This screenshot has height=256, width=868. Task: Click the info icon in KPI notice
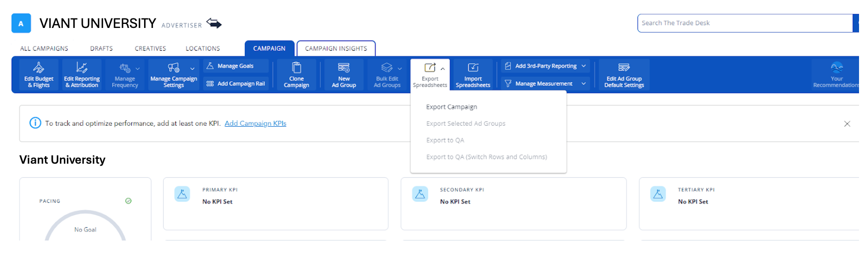click(x=35, y=123)
